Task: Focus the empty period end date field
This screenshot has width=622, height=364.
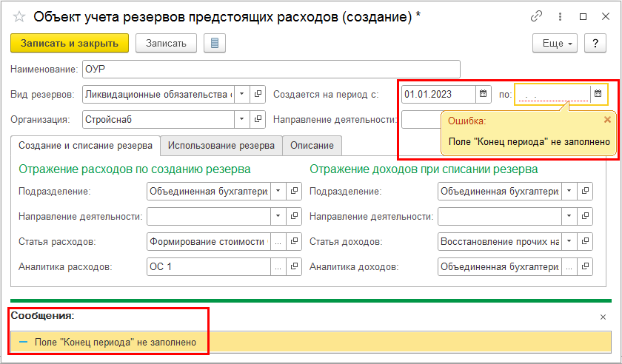Action: [x=553, y=94]
